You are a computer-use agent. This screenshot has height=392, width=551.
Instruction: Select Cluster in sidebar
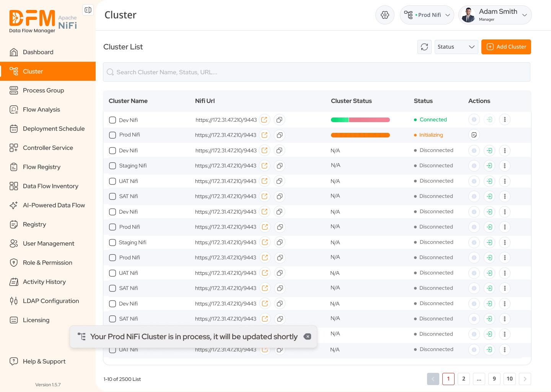pyautogui.click(x=48, y=71)
